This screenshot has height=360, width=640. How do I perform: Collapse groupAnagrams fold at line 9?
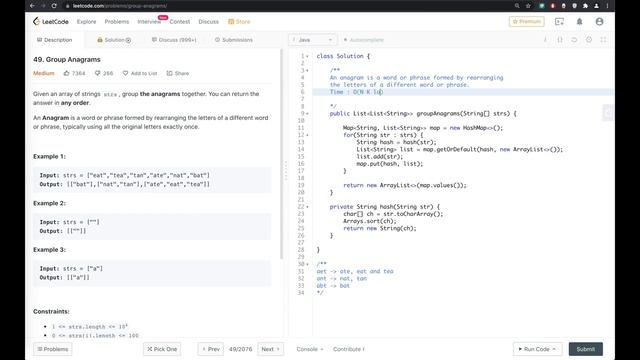pyautogui.click(x=307, y=113)
